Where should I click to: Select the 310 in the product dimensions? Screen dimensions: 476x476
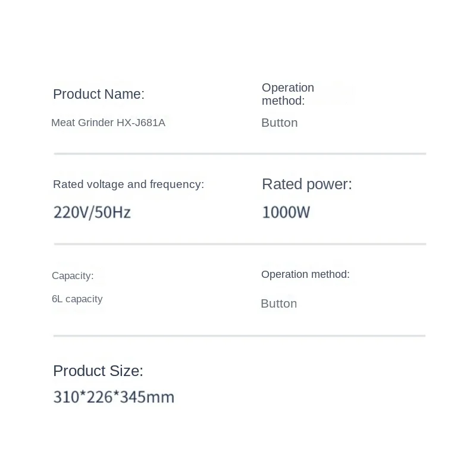[x=66, y=397]
